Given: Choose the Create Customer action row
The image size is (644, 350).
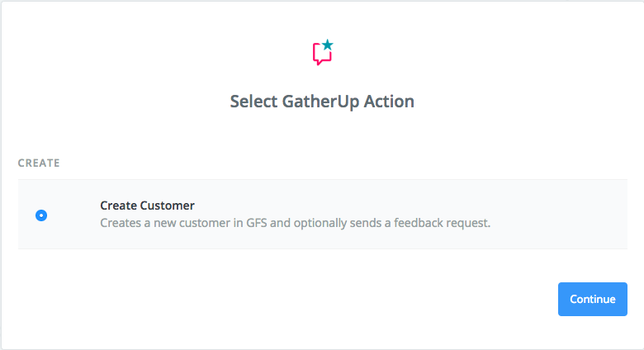Looking at the screenshot, I should click(x=322, y=214).
